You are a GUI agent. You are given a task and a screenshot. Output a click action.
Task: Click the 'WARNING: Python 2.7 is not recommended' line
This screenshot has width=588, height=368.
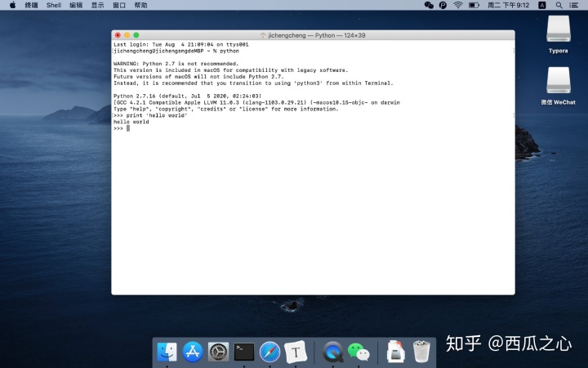pyautogui.click(x=176, y=64)
